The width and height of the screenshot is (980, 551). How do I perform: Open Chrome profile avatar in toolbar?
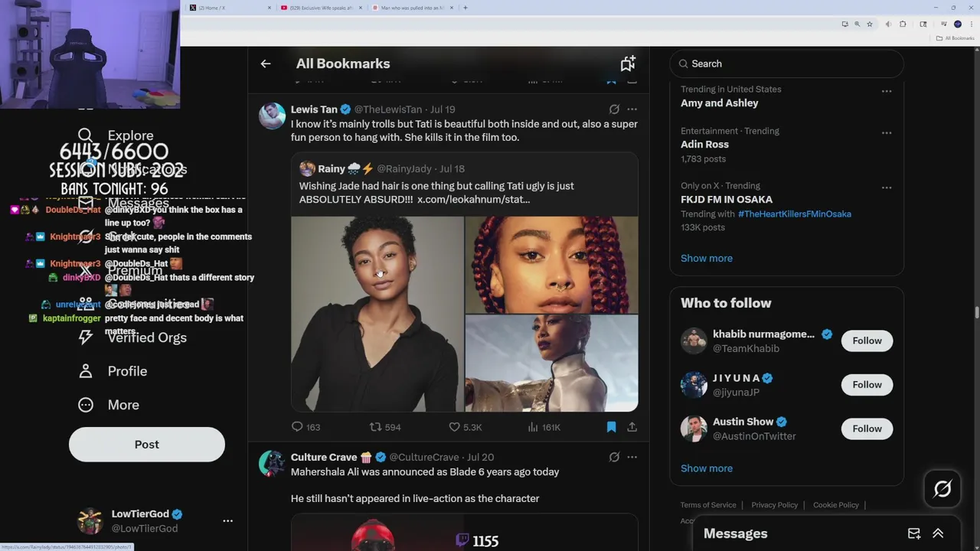(957, 24)
